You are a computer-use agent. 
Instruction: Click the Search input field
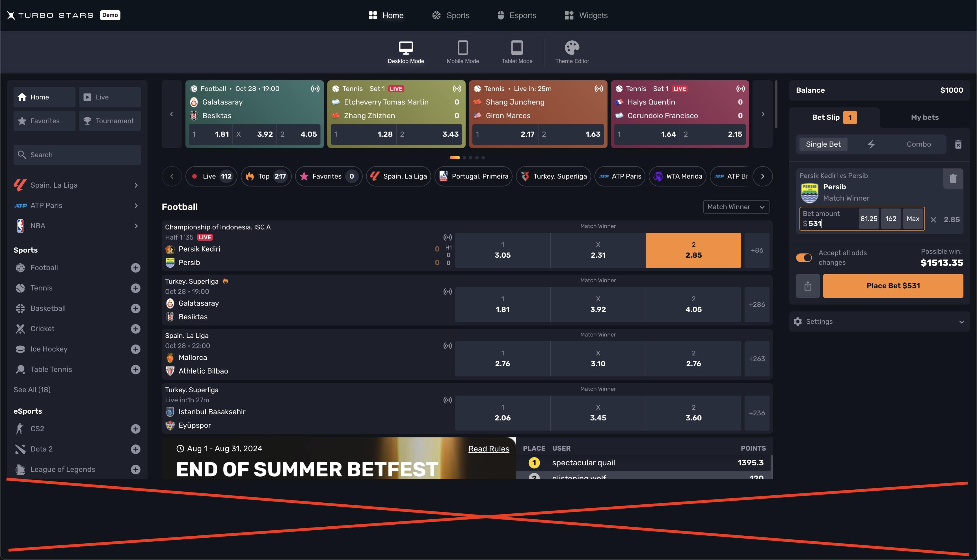click(x=77, y=155)
